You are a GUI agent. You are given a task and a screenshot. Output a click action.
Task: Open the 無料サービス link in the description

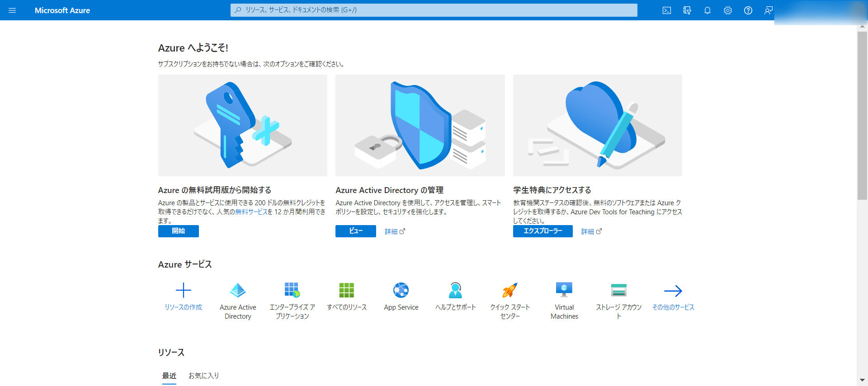point(251,212)
